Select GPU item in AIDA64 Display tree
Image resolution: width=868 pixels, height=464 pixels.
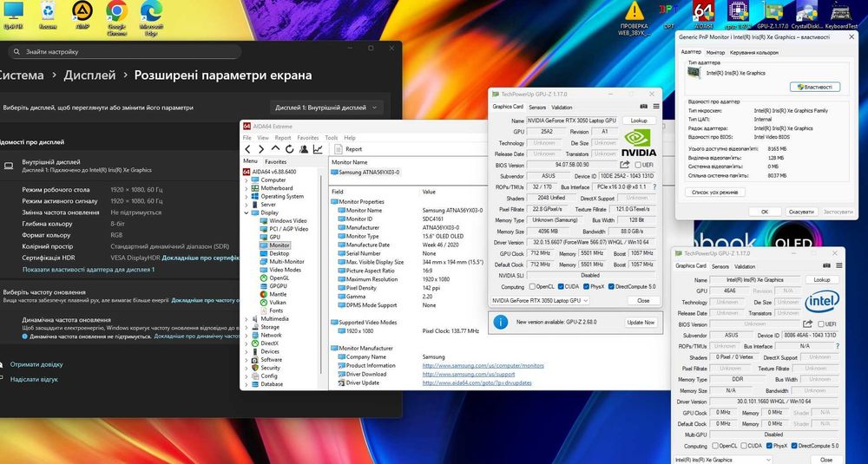274,238
